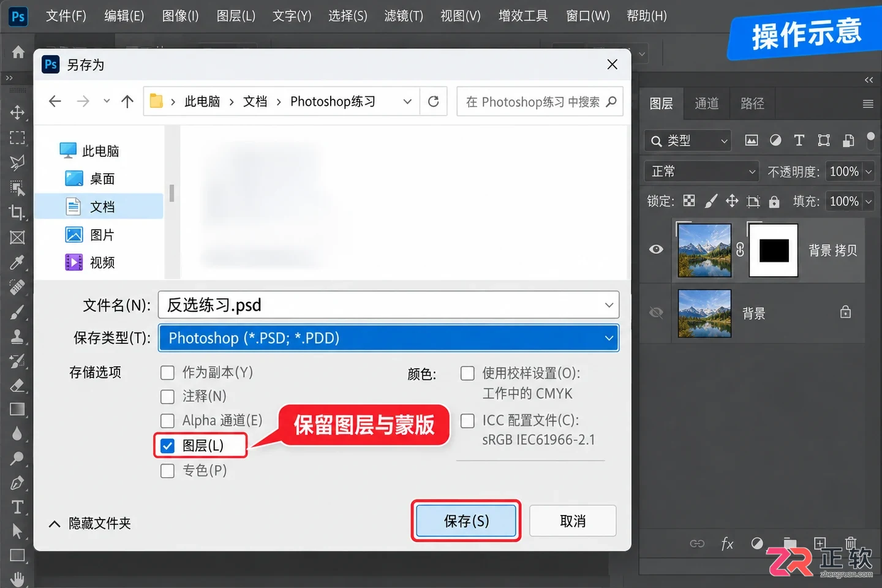
Task: Switch to the 通道 tab
Action: tap(707, 103)
